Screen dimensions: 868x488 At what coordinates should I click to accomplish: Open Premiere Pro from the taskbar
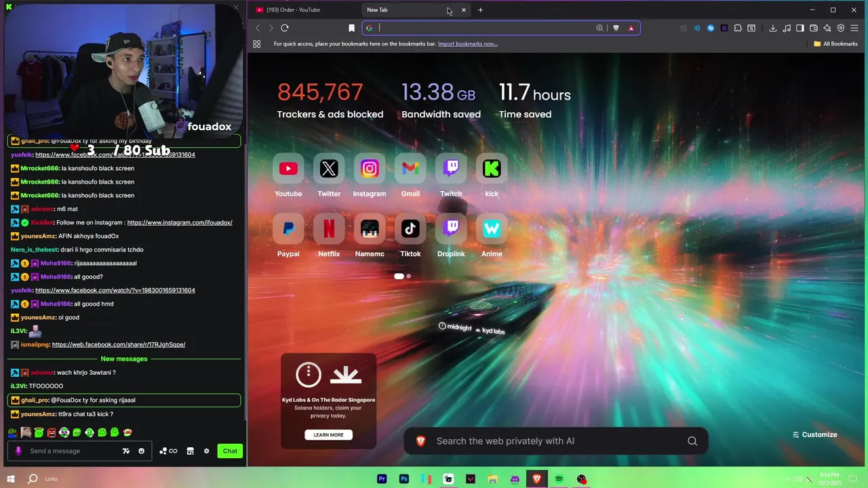[x=382, y=479]
